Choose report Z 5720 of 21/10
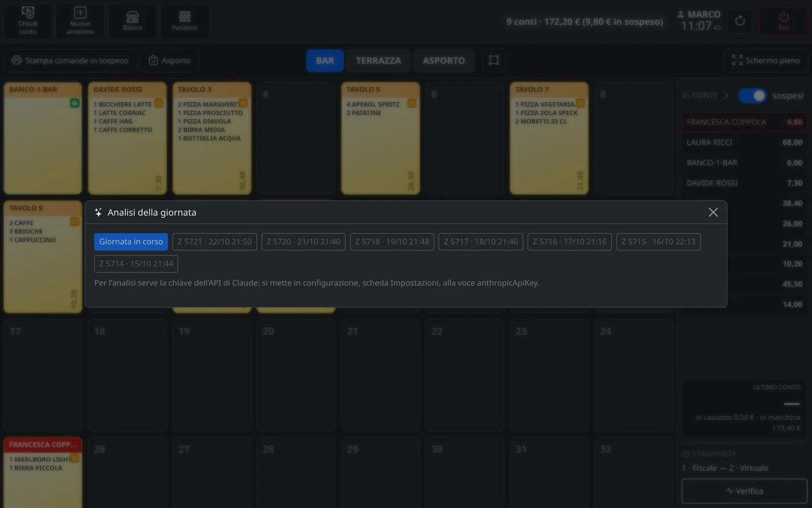This screenshot has width=812, height=508. tap(303, 242)
